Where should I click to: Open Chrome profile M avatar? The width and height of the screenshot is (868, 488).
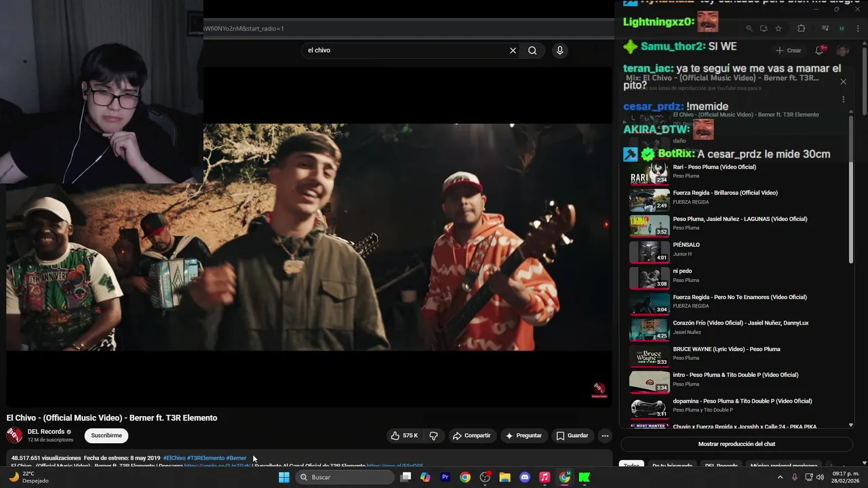coord(842,28)
